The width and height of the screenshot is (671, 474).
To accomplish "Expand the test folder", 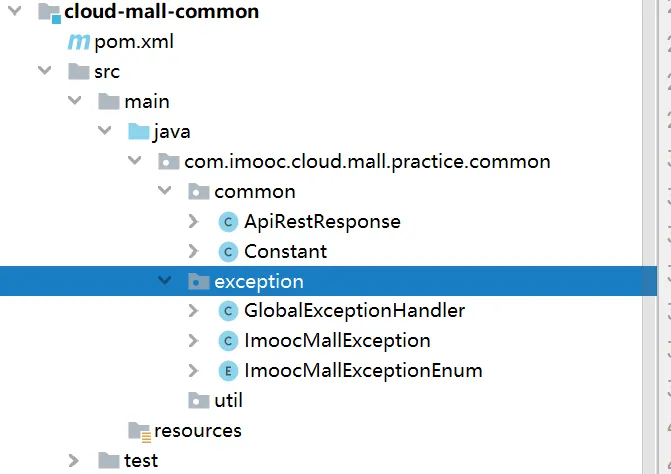I will [74, 461].
